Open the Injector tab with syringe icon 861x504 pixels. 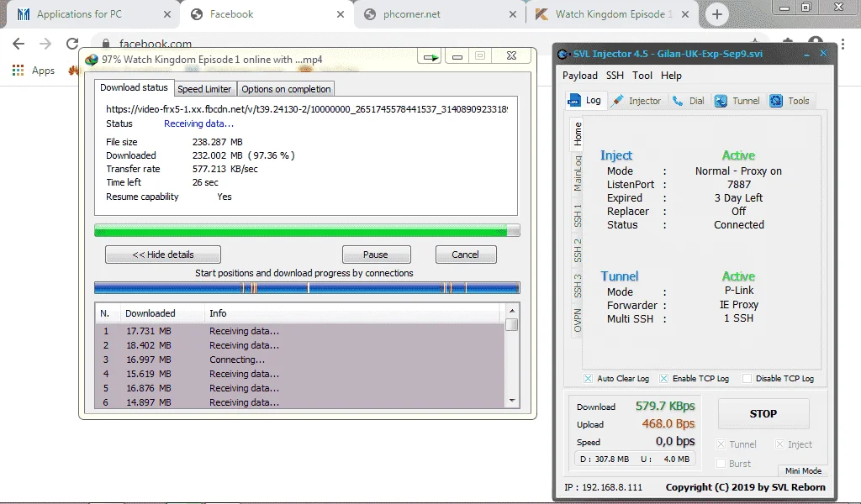[637, 101]
